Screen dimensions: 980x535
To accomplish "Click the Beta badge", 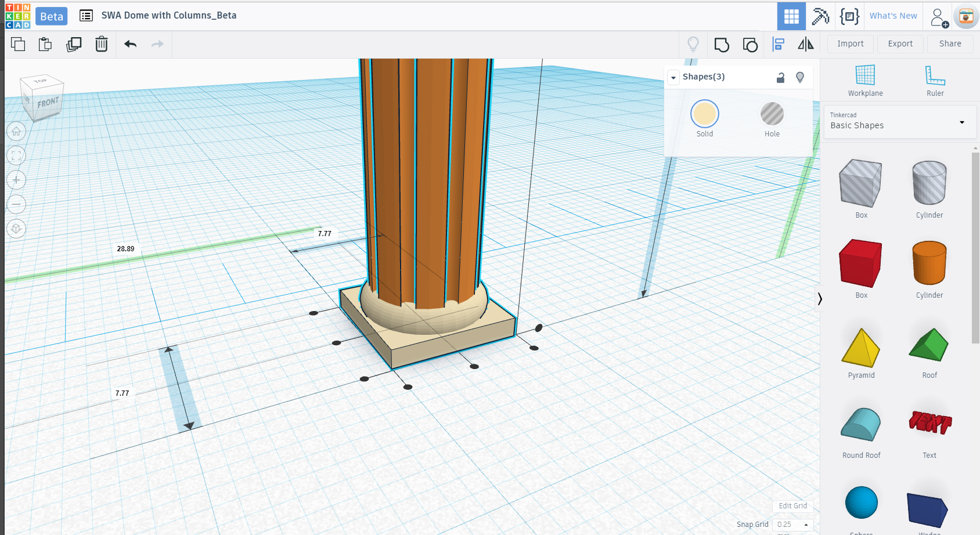I will pos(52,16).
